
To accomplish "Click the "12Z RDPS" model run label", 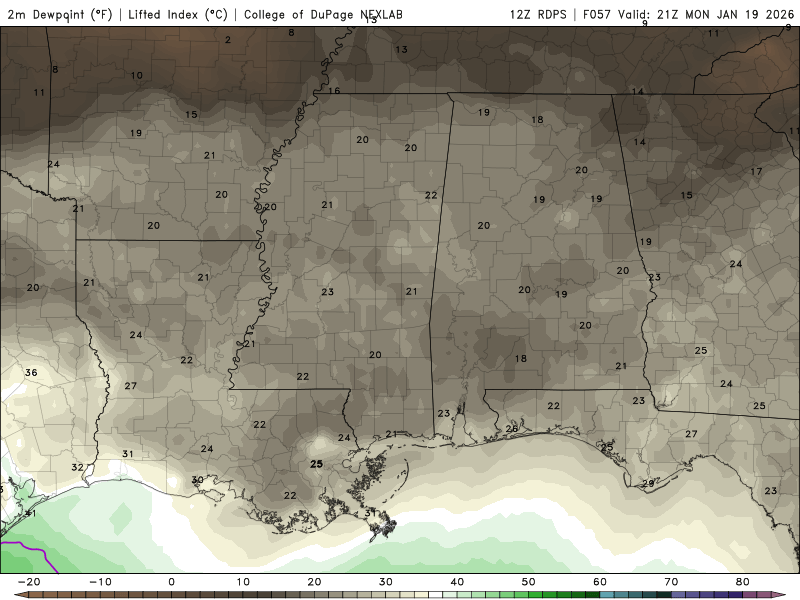I will click(538, 15).
